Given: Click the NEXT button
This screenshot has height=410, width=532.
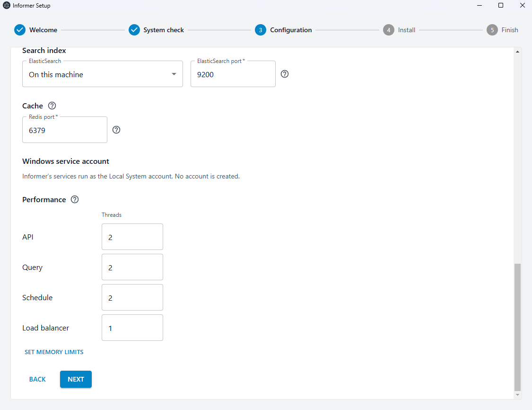Looking at the screenshot, I should click(76, 379).
